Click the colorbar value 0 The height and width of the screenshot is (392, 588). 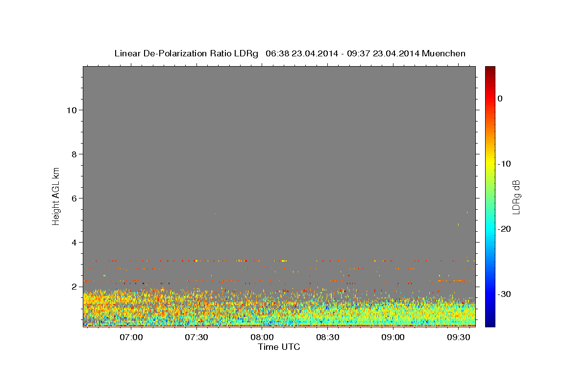click(x=500, y=98)
